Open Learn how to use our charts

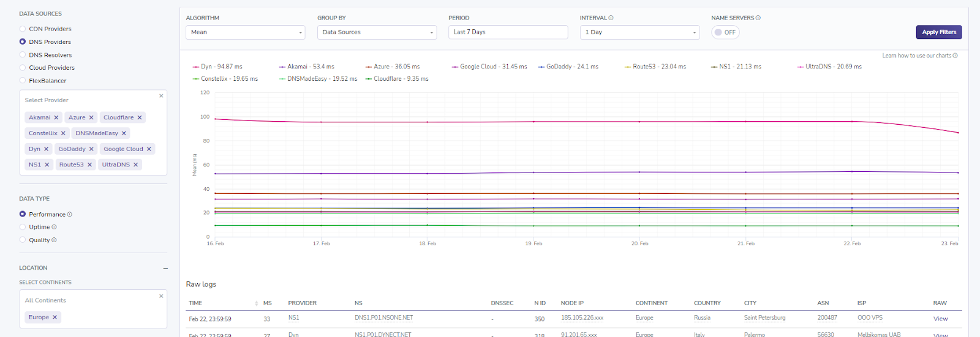pos(916,56)
